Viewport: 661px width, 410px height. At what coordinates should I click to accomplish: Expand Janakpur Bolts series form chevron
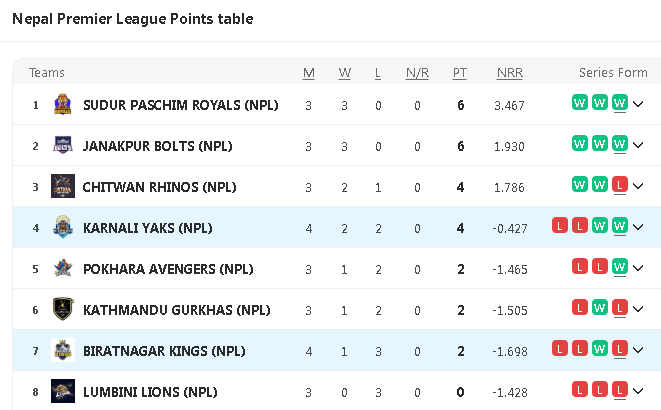[x=638, y=144]
